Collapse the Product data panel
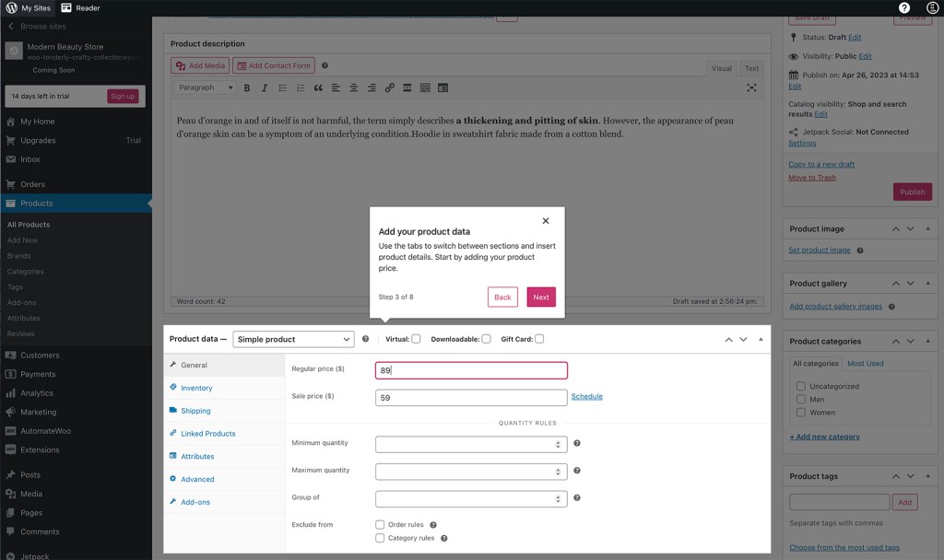The height and width of the screenshot is (560, 944). (x=761, y=339)
